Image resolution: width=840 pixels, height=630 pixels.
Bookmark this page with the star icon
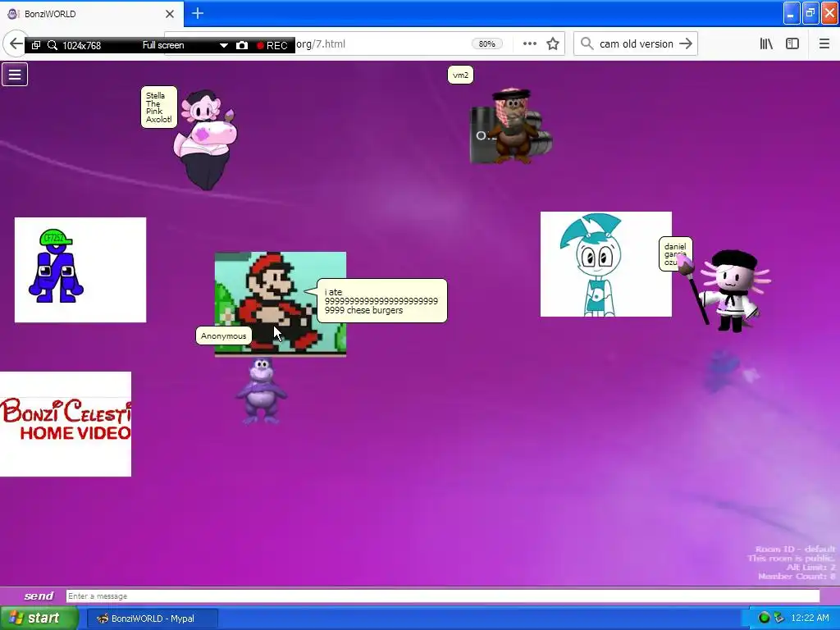553,44
